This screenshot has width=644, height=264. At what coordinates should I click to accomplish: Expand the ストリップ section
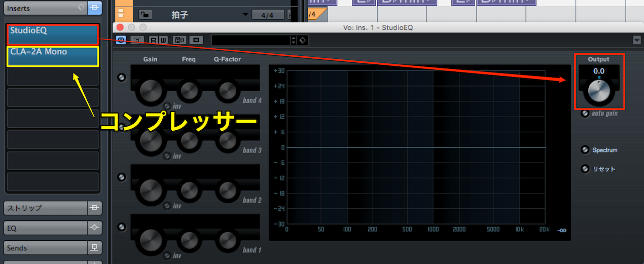tap(45, 208)
